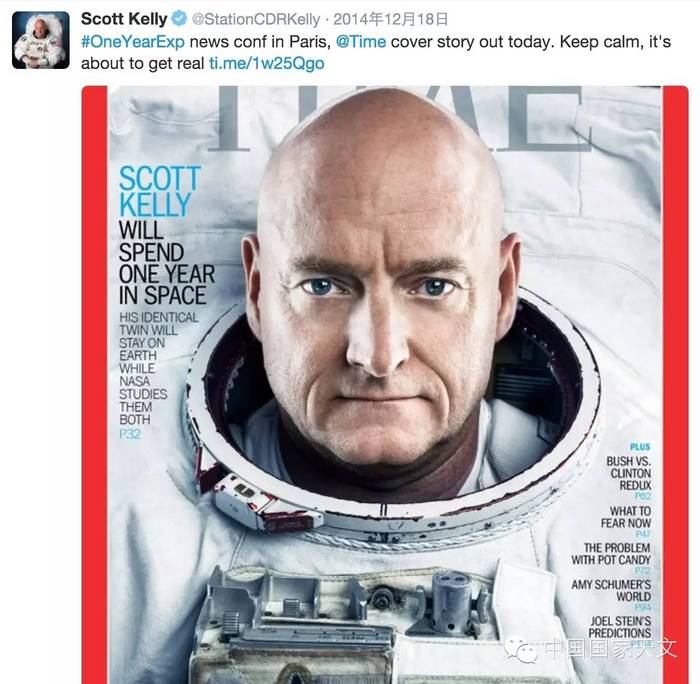The height and width of the screenshot is (684, 700).
Task: Open the ti.me/1w25Qgo short link
Action: (x=267, y=63)
